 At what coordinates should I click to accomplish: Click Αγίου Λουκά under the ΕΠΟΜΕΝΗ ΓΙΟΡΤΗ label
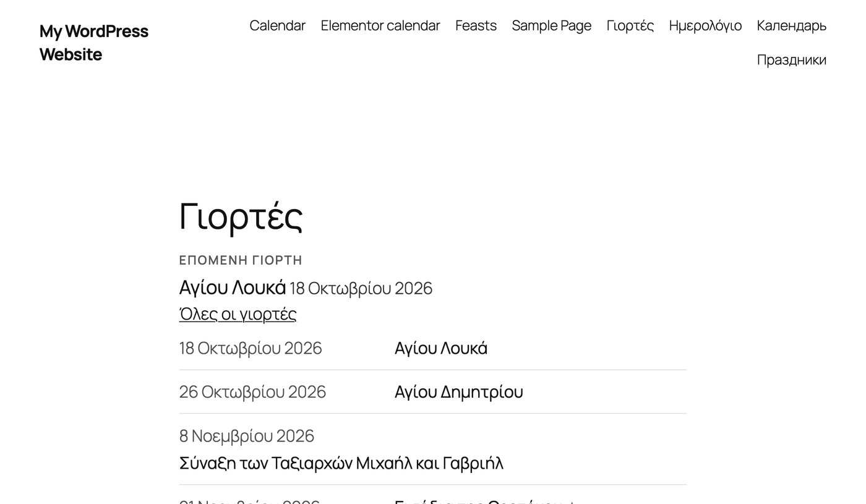coord(233,288)
